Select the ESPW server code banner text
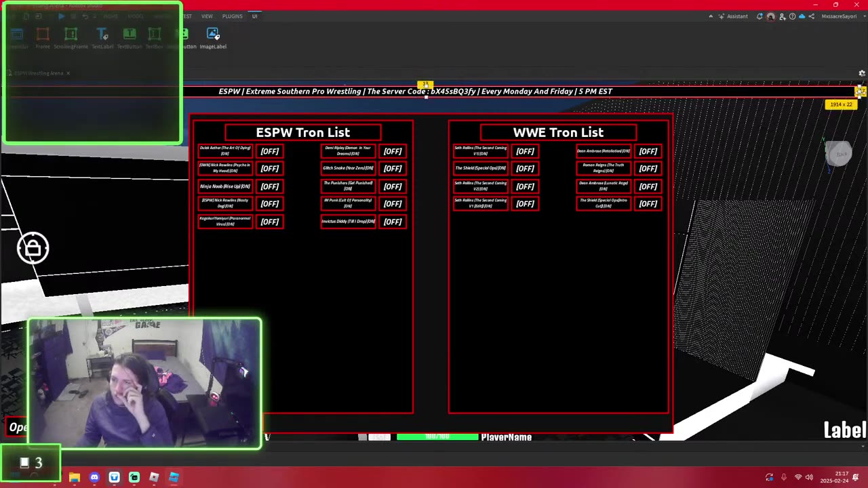Screen dimensions: 868x488 click(x=416, y=91)
